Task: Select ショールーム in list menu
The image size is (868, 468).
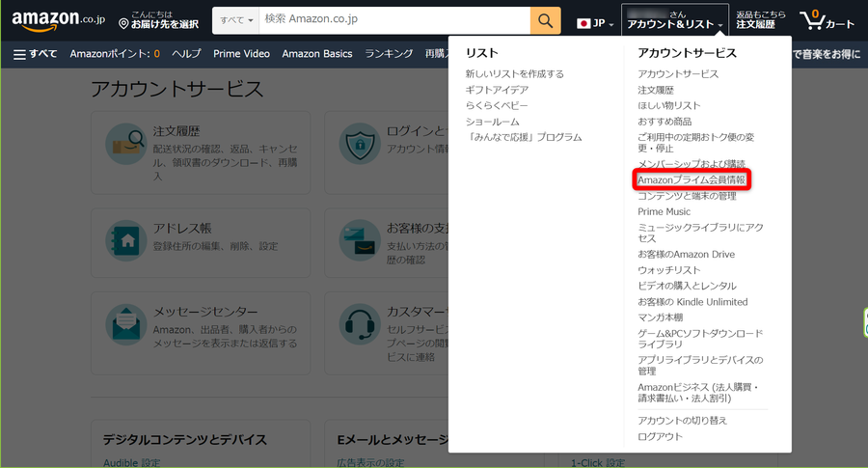Action: pos(492,122)
